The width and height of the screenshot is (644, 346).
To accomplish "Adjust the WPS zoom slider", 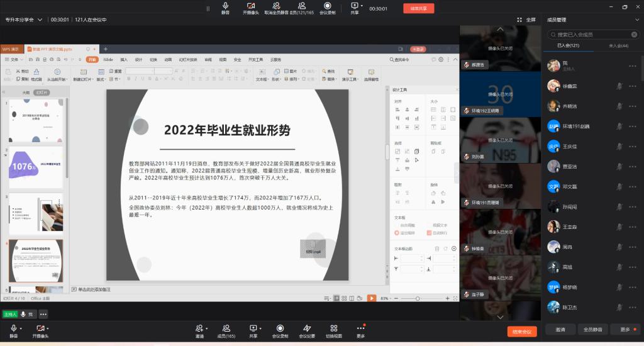I will [x=418, y=298].
